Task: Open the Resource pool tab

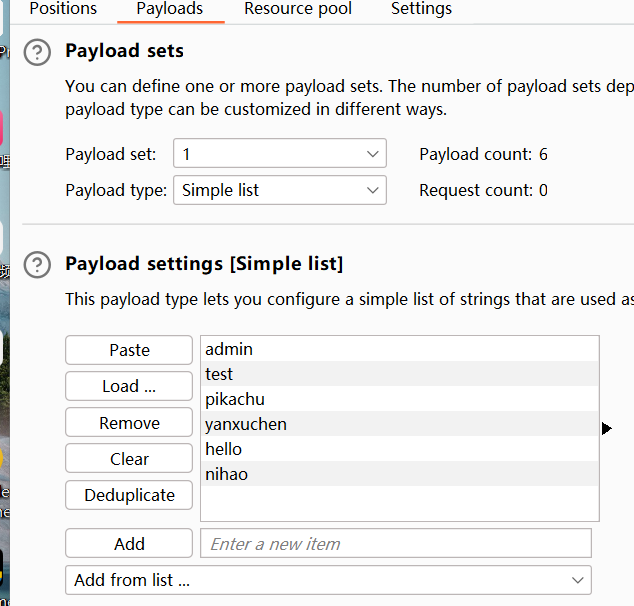Action: [x=298, y=8]
